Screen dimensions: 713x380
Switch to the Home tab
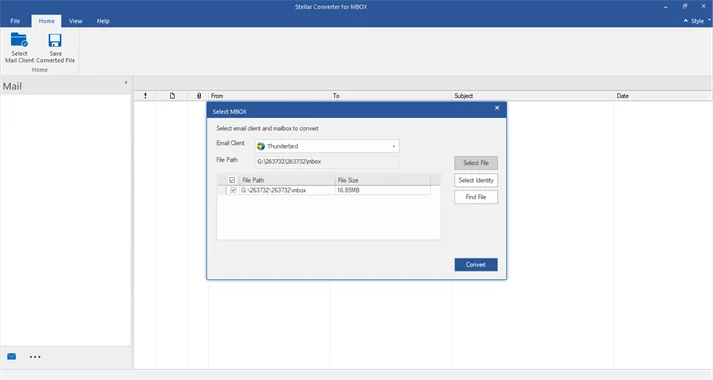point(46,21)
